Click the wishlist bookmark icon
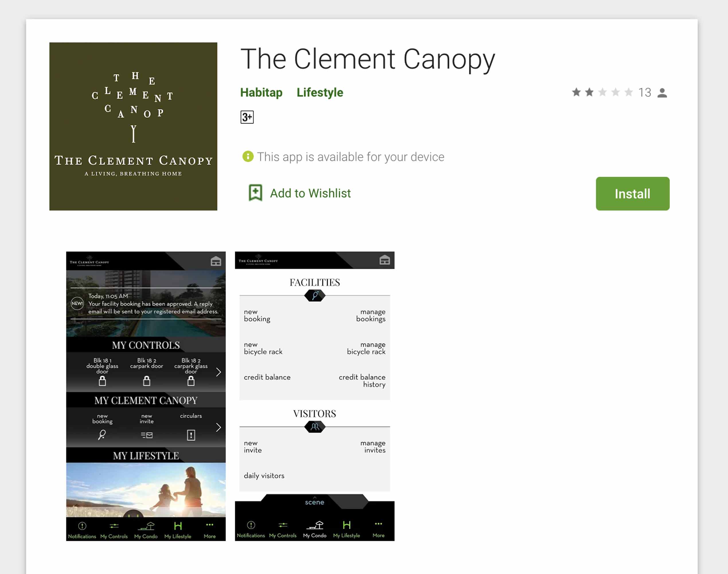 pyautogui.click(x=255, y=193)
